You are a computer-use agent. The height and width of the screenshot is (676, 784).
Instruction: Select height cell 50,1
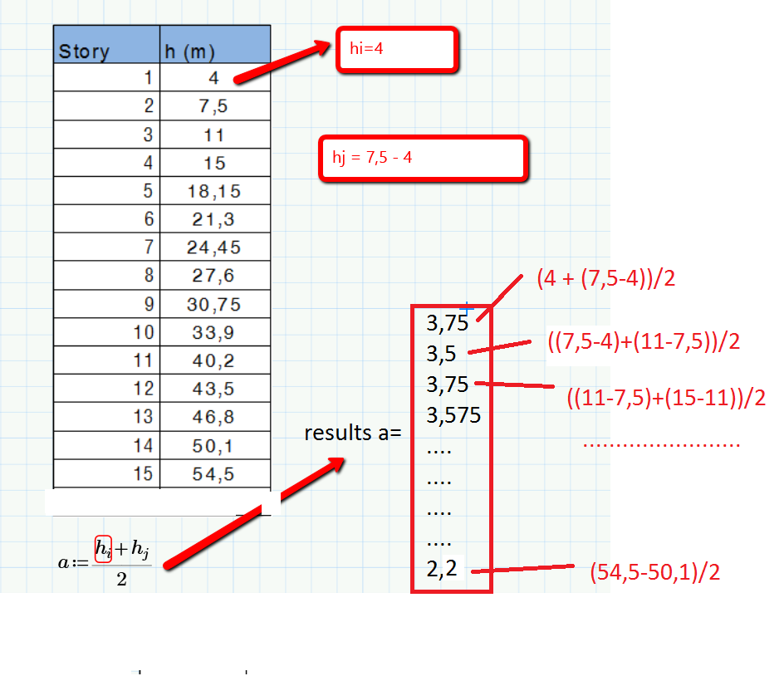215,445
